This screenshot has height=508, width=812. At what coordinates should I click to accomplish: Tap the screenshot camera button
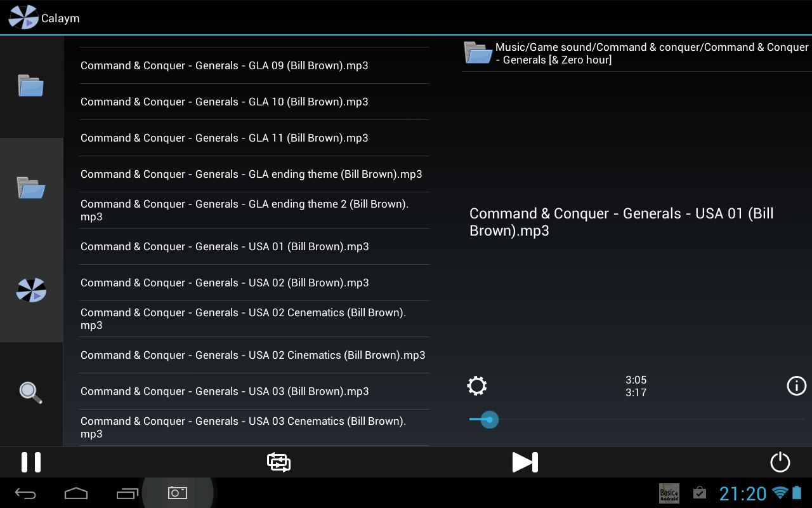click(178, 493)
